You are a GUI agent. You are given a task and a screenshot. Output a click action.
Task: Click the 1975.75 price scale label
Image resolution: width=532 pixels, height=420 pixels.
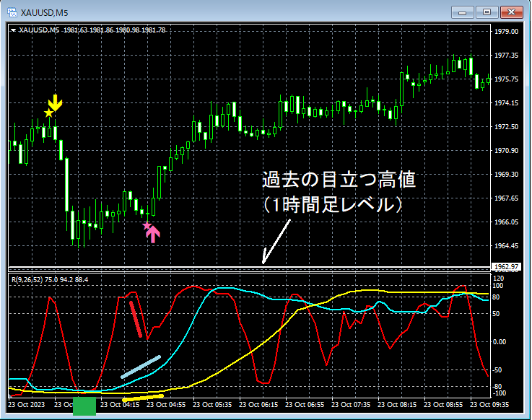(x=506, y=79)
